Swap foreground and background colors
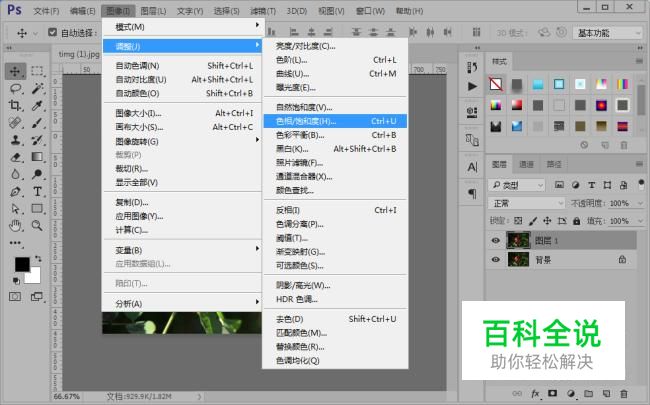Image resolution: width=650 pixels, height=405 pixels. pyautogui.click(x=38, y=259)
